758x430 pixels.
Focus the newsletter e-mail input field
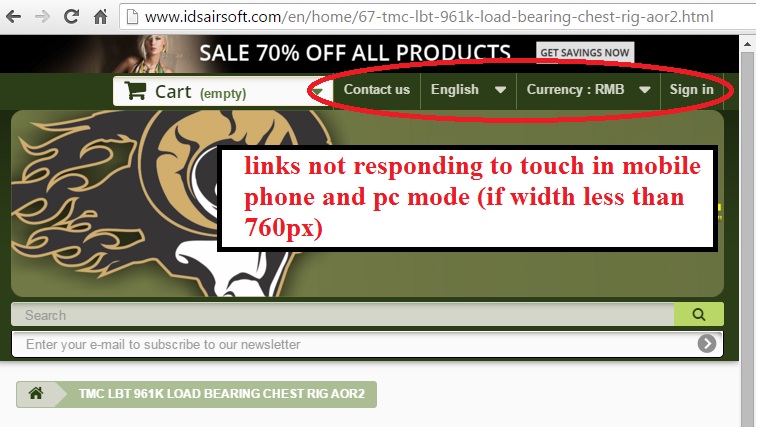(x=354, y=344)
